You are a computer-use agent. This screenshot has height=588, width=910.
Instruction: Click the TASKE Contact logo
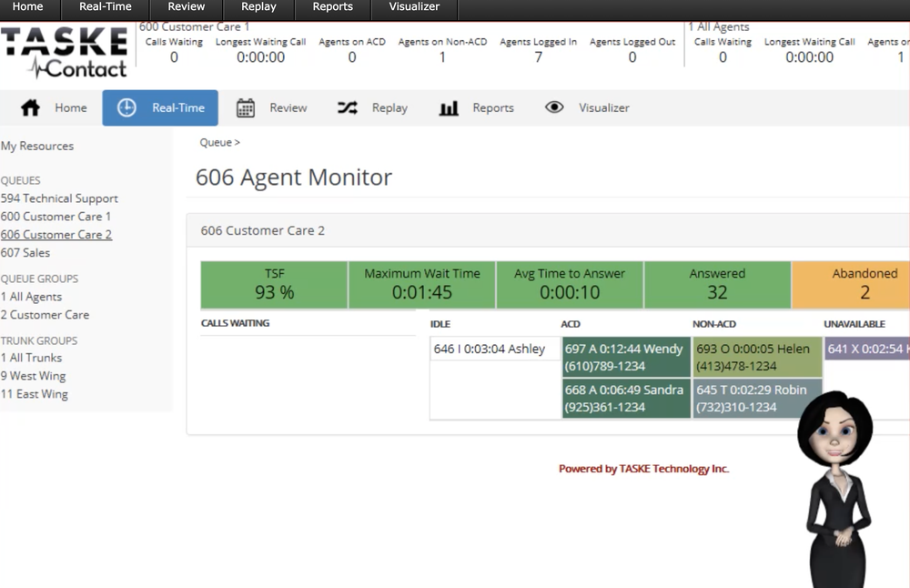pyautogui.click(x=65, y=52)
